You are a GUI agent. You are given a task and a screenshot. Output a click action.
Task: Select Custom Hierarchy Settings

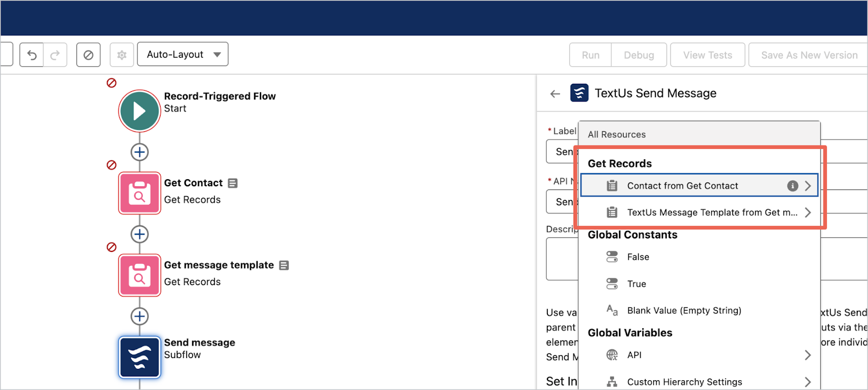699,382
